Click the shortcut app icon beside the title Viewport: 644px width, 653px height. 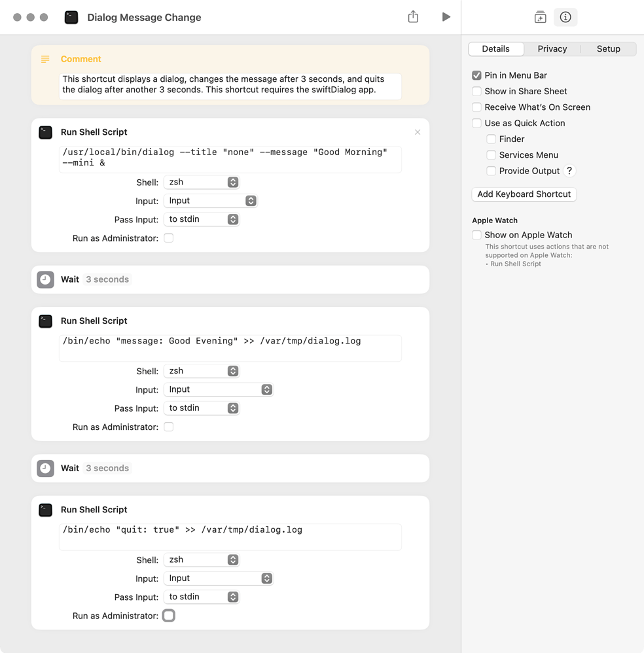click(x=71, y=17)
